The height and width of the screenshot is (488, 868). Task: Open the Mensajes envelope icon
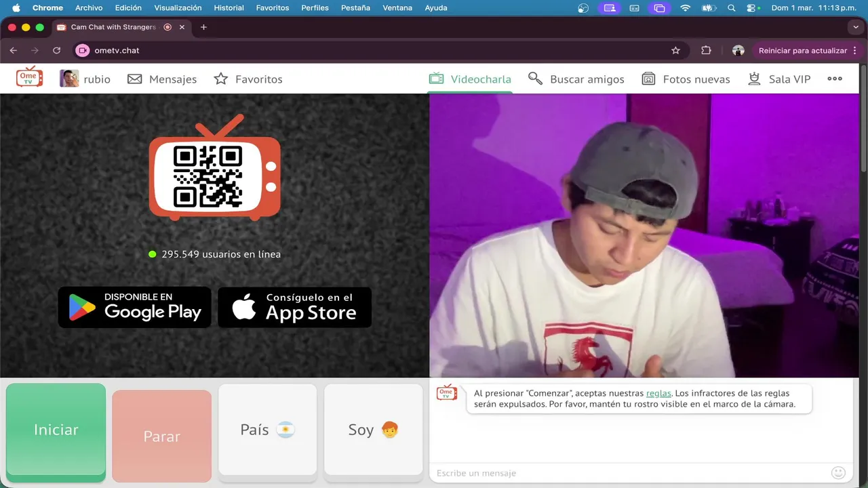pyautogui.click(x=135, y=79)
